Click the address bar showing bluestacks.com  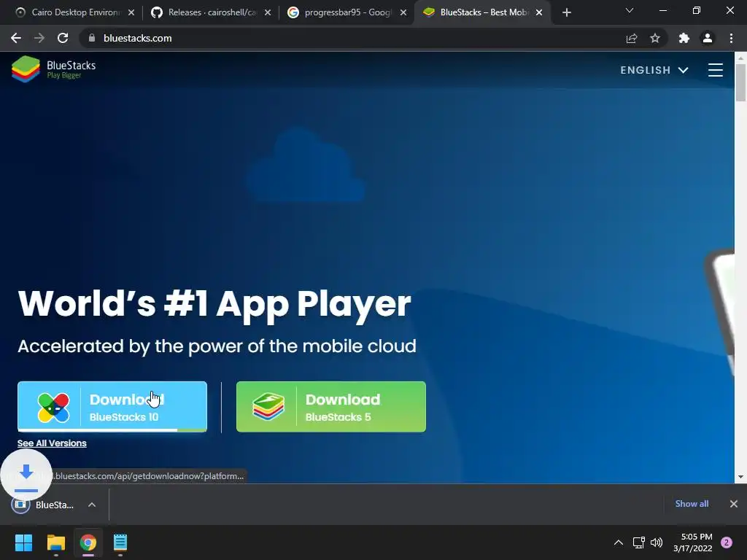(x=352, y=38)
